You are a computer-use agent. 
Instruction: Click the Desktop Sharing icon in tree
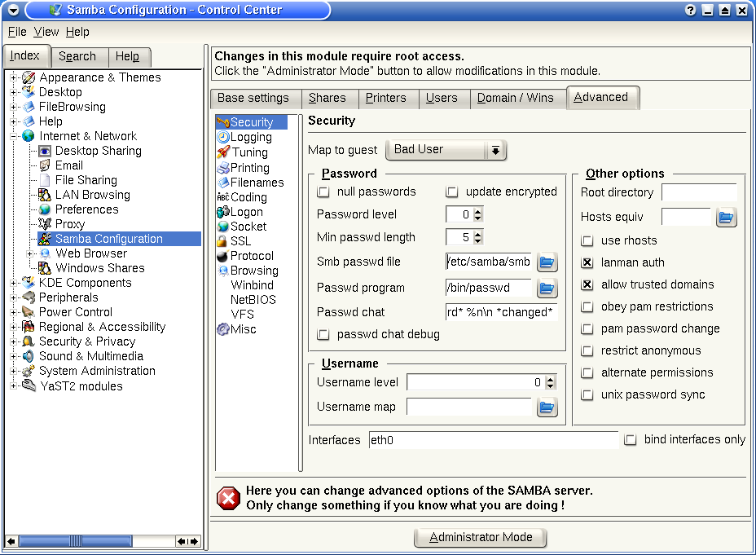point(45,151)
